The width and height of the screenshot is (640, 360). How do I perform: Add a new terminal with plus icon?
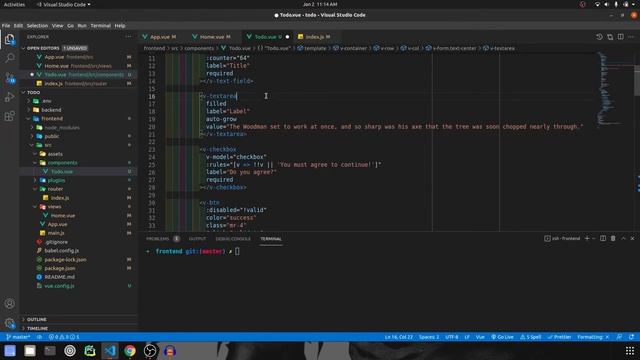pos(587,238)
